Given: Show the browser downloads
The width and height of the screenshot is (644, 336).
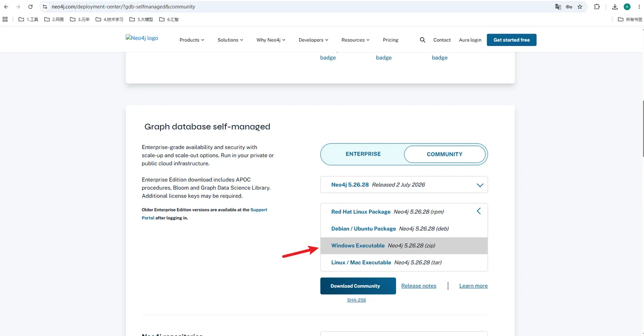Looking at the screenshot, I should (615, 7).
